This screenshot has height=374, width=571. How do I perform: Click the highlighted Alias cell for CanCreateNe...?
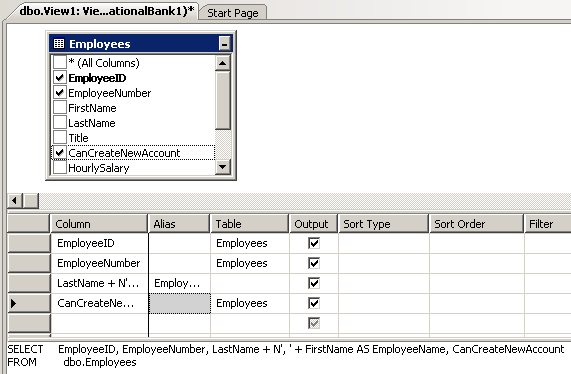click(180, 303)
